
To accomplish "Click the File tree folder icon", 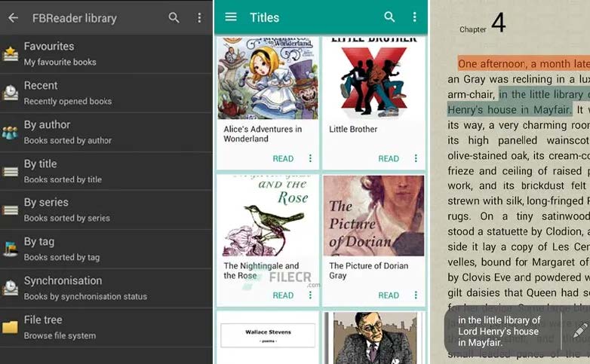I will [10, 327].
